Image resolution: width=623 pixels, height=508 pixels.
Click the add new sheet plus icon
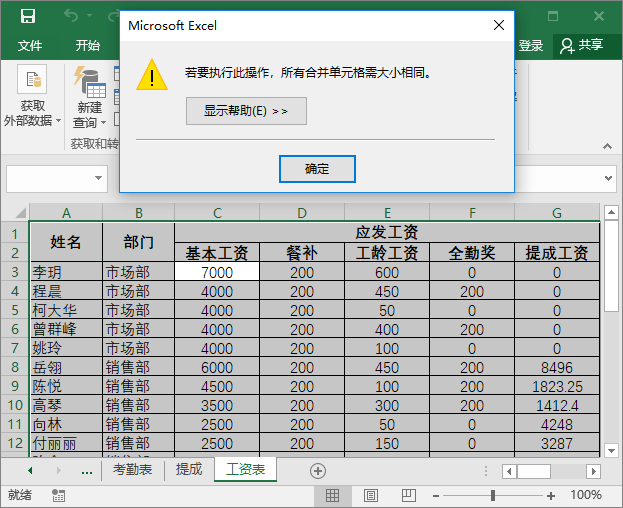point(318,471)
